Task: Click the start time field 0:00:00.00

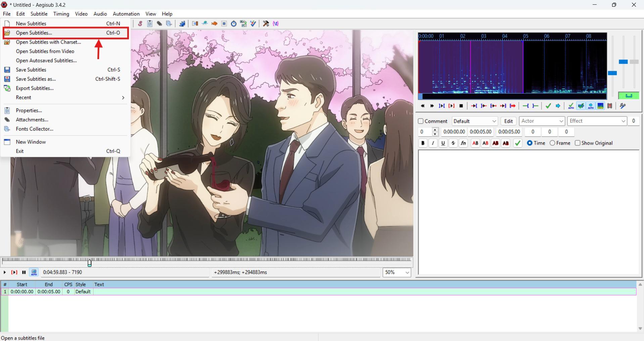Action: pos(454,132)
